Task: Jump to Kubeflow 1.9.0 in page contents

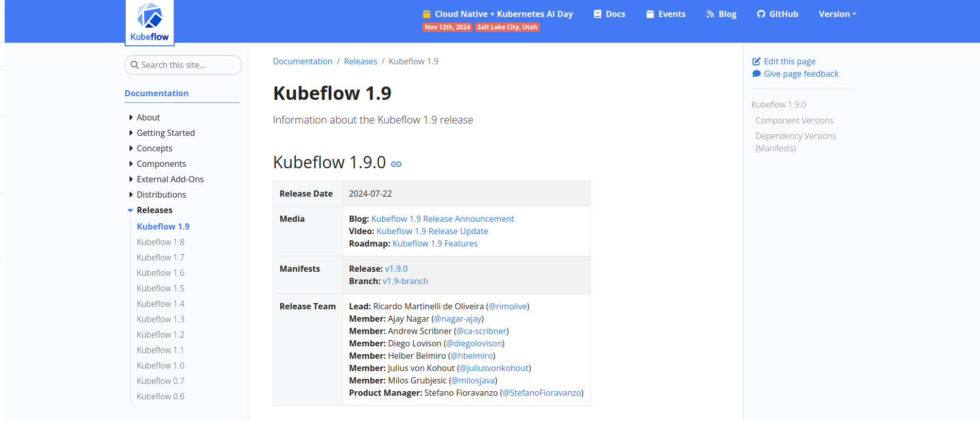Action: click(779, 104)
